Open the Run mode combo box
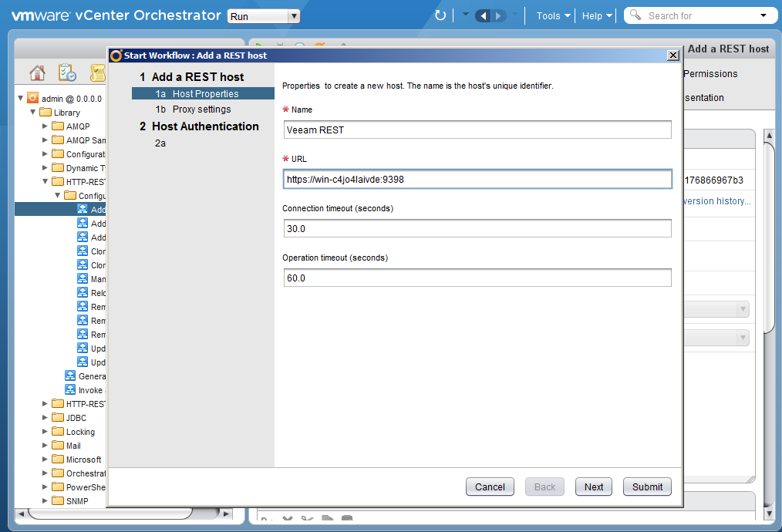 [263, 16]
